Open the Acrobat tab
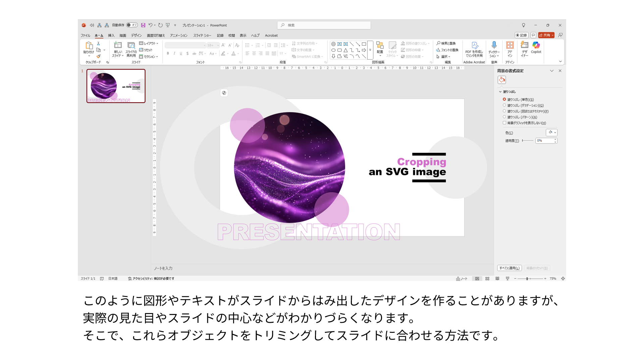 click(x=271, y=35)
